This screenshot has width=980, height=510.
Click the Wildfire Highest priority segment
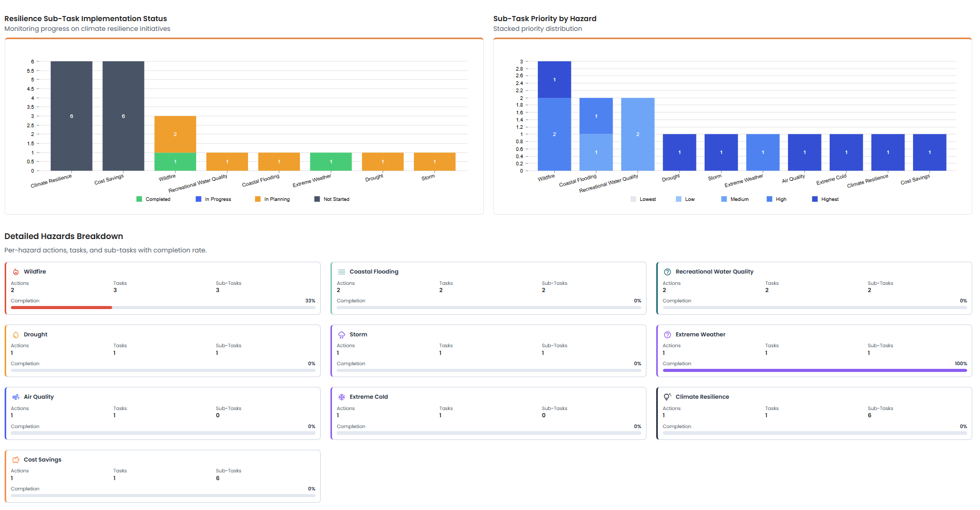[x=554, y=79]
